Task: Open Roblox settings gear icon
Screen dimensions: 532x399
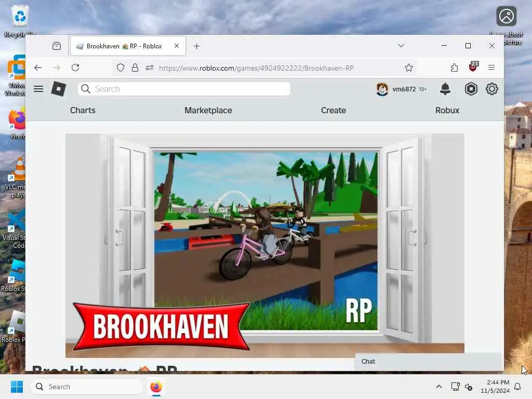Action: coord(491,89)
